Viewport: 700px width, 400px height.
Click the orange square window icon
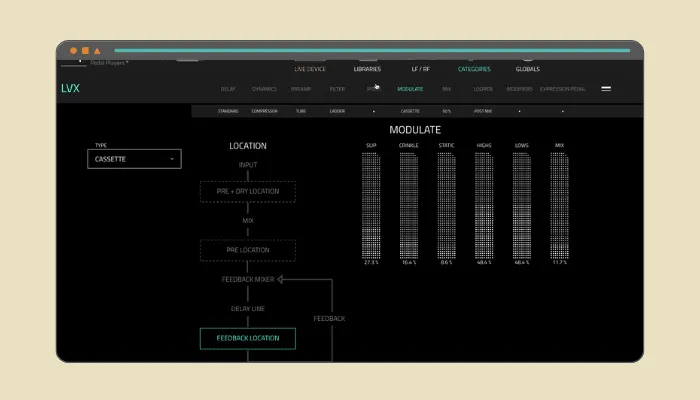click(x=85, y=51)
